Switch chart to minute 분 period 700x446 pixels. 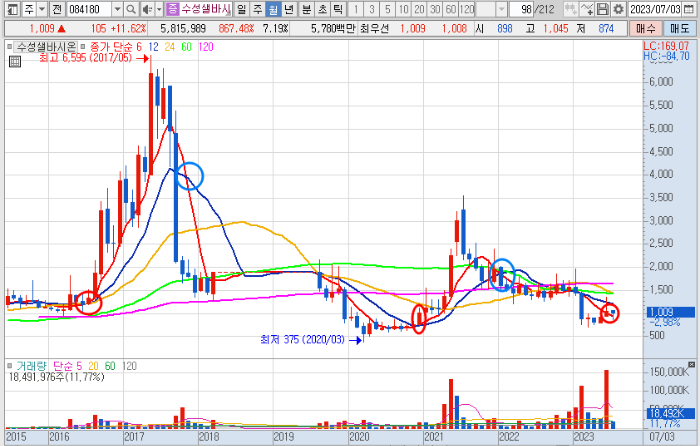point(306,9)
